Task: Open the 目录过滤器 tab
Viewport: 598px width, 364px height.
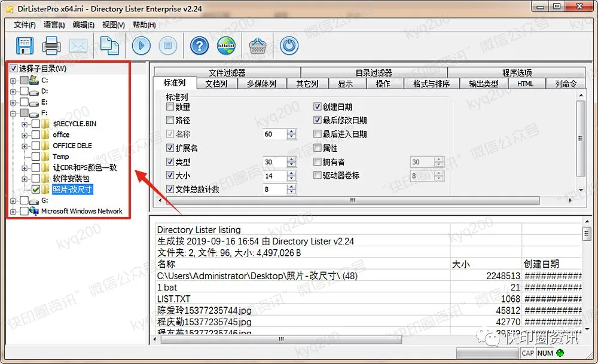Action: coord(374,72)
